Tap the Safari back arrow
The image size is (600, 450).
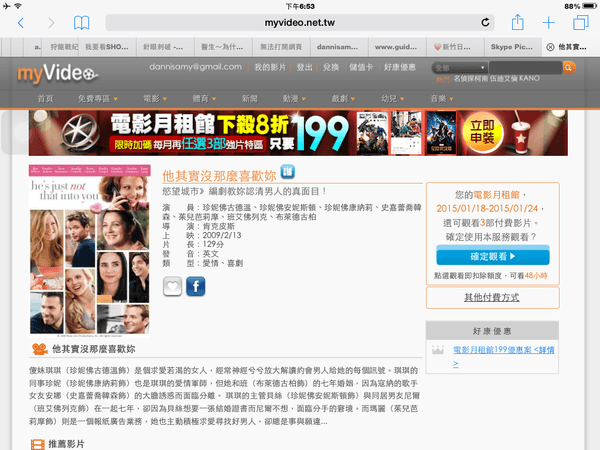21,23
